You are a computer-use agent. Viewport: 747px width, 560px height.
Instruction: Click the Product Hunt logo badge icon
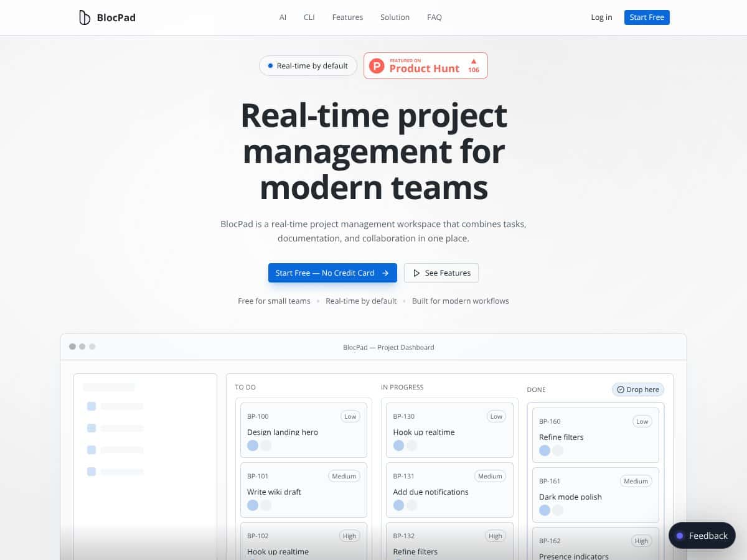pos(377,65)
